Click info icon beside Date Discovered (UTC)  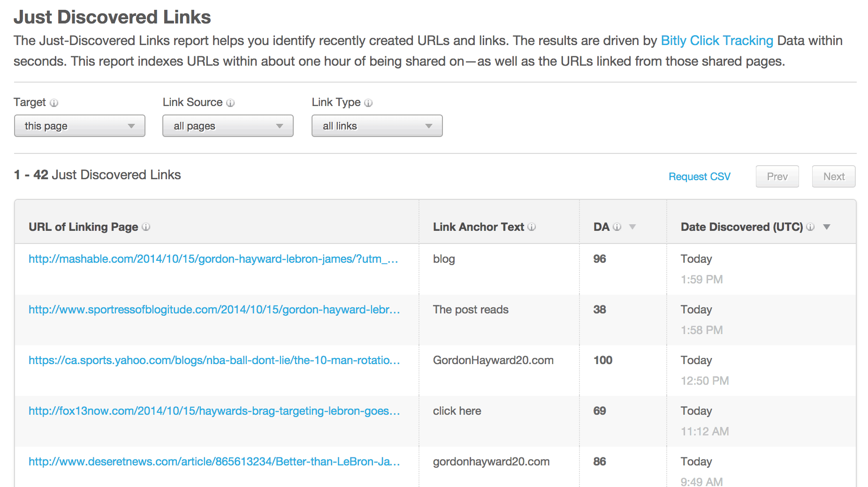click(810, 227)
